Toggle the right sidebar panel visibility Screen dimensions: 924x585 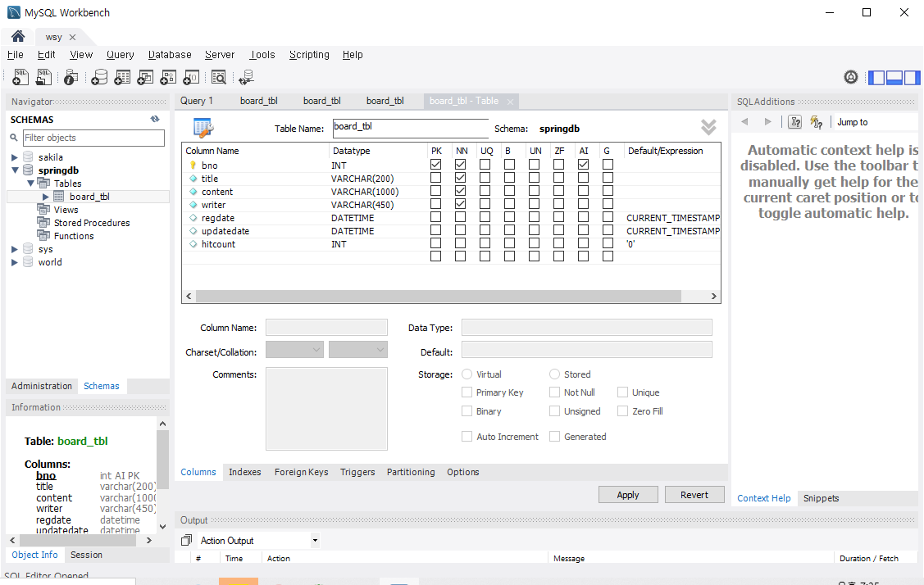[x=912, y=77]
